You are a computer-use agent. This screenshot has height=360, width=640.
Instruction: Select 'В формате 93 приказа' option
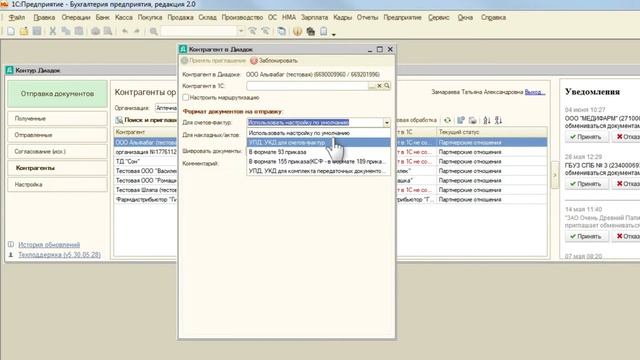[x=318, y=152]
